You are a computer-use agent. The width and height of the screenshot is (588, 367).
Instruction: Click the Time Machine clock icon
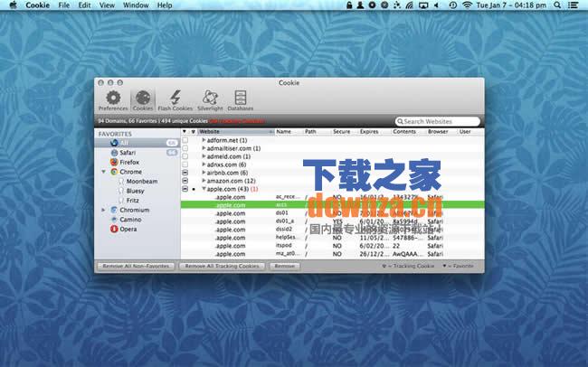[x=452, y=5]
